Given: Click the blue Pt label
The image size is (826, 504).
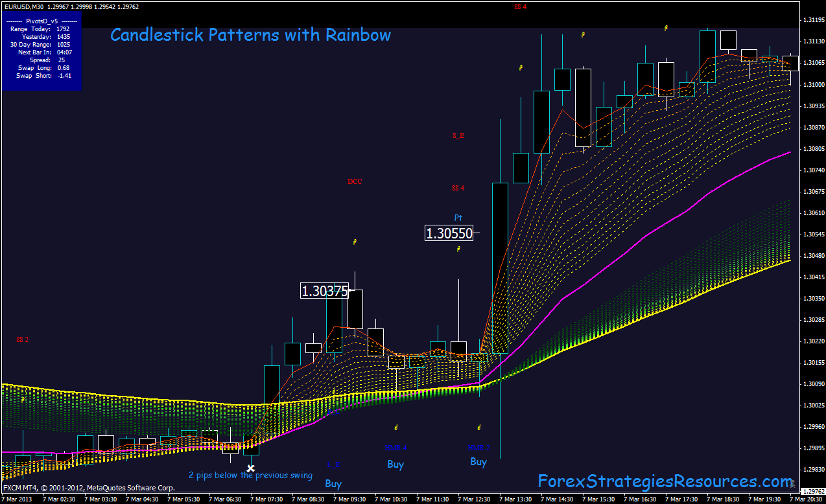Looking at the screenshot, I should 458,217.
